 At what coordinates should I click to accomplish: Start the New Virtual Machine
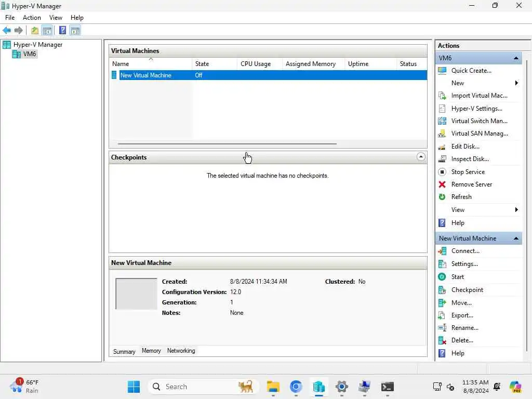point(457,277)
